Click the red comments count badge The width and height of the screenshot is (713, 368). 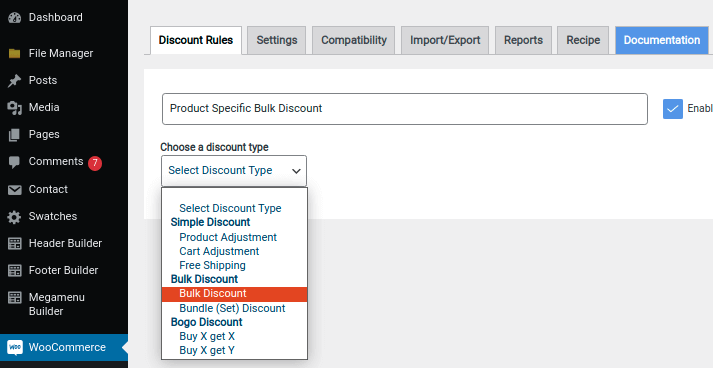tap(95, 163)
